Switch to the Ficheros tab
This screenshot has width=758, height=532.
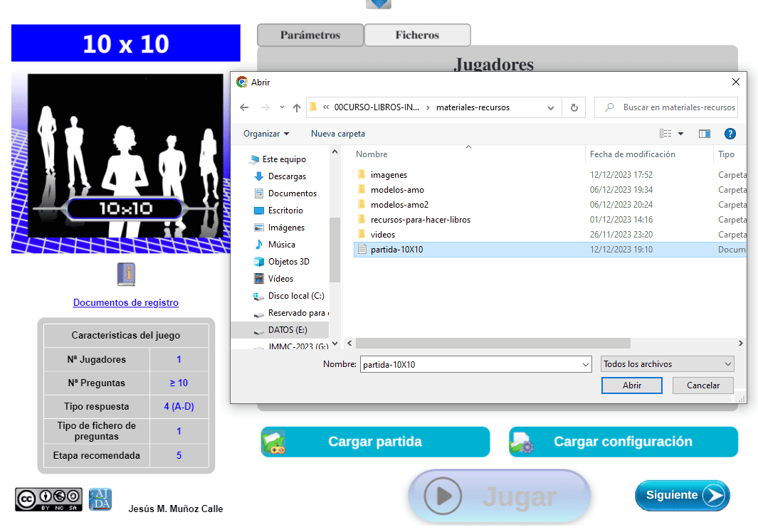point(417,35)
